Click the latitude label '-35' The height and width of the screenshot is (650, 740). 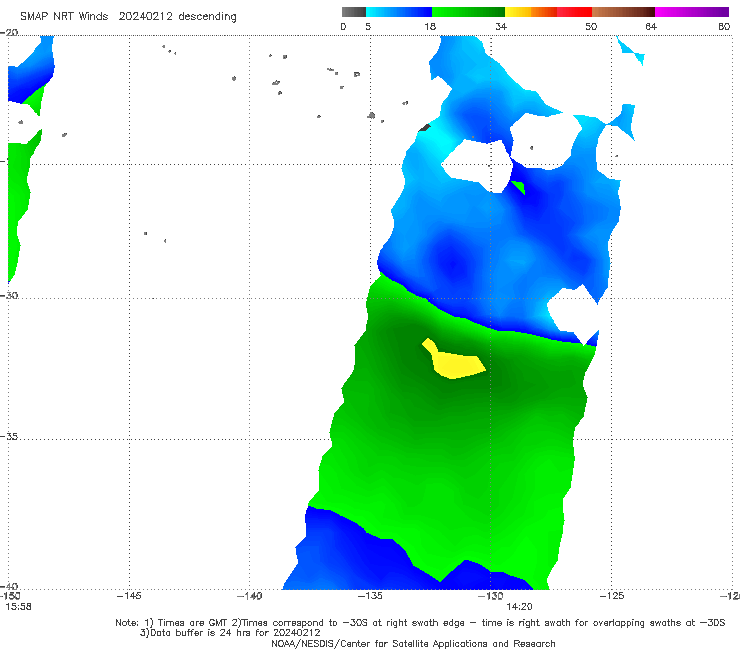[9, 437]
